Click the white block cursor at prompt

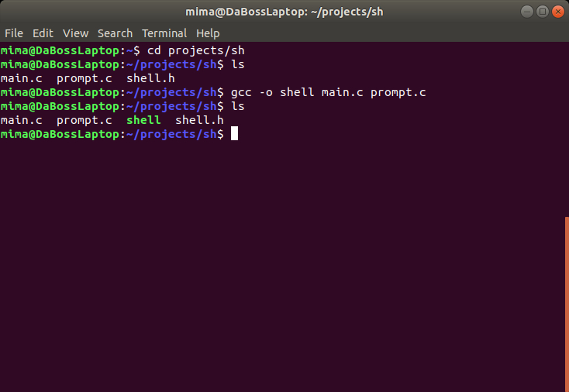tap(234, 133)
